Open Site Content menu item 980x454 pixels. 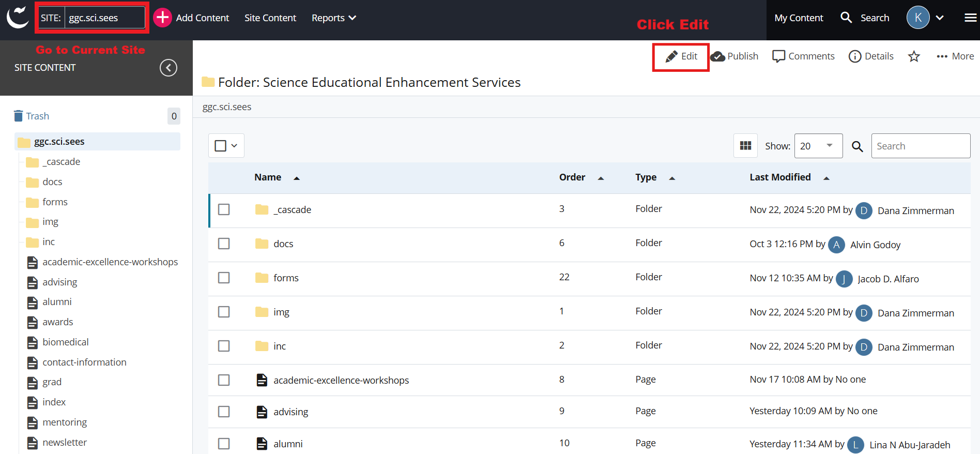pyautogui.click(x=270, y=18)
